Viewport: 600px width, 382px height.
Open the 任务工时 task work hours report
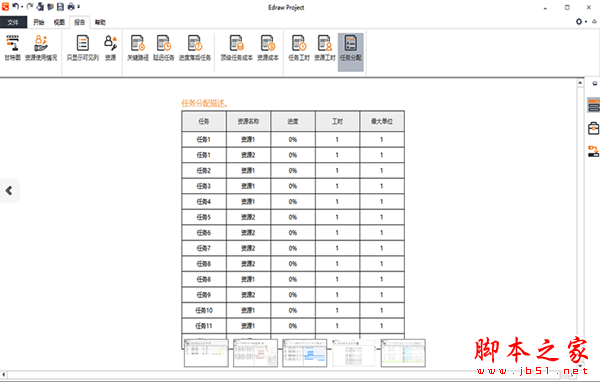point(299,48)
